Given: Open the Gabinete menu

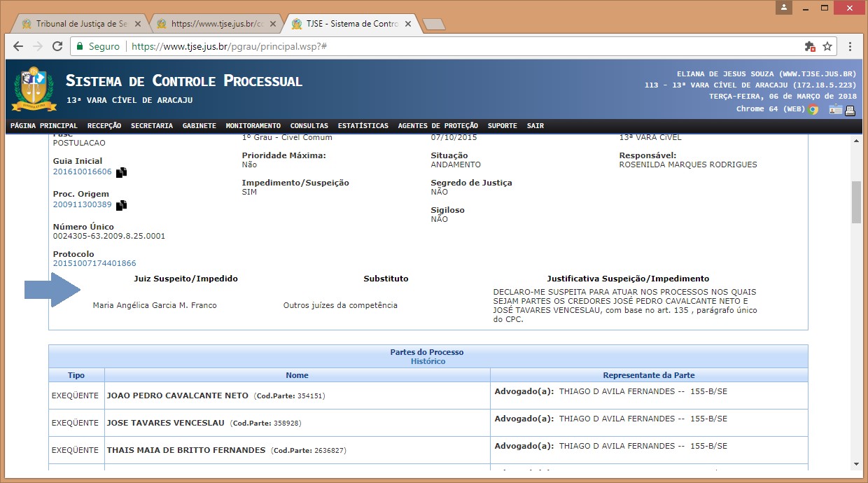Looking at the screenshot, I should coord(199,126).
